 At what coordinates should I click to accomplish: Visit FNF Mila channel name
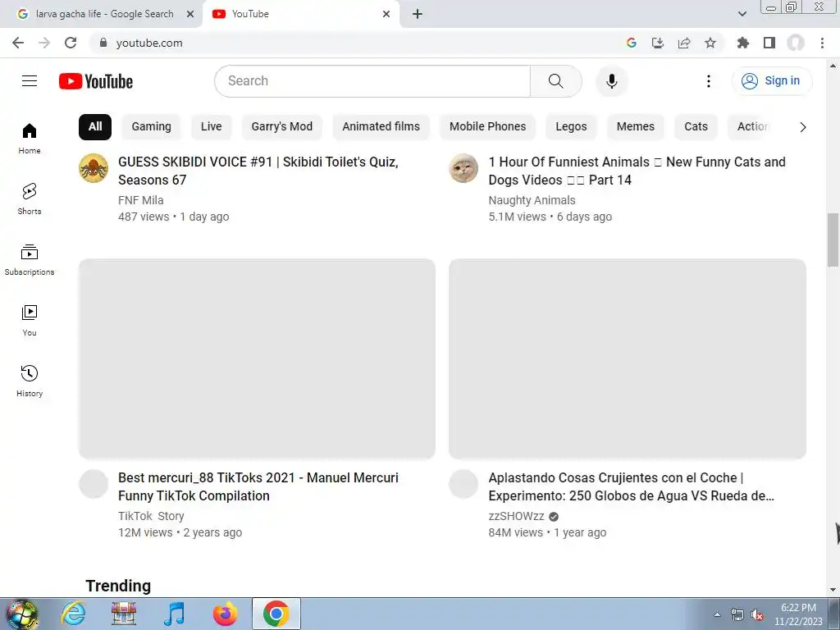pyautogui.click(x=141, y=200)
